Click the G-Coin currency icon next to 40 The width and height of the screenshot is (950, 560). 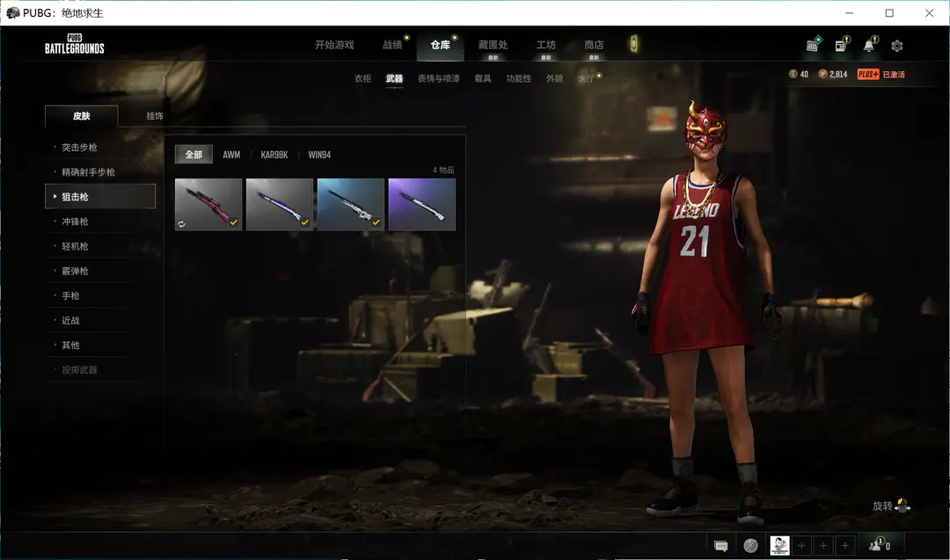(x=793, y=74)
